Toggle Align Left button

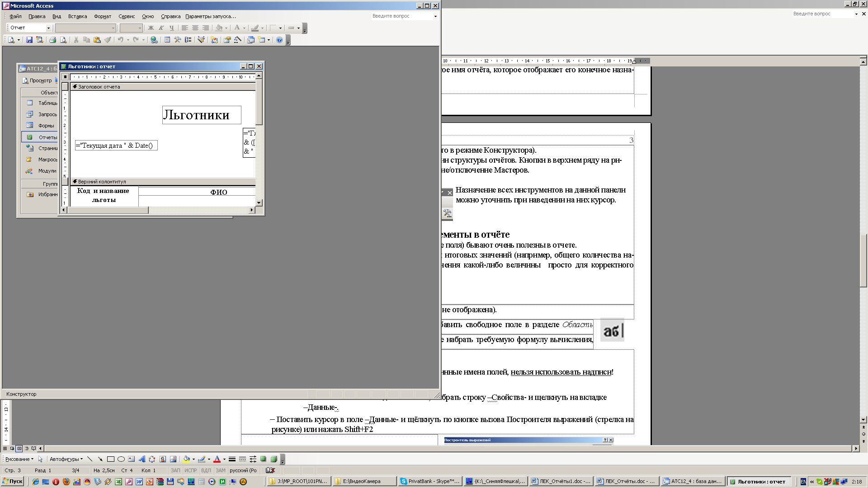(x=185, y=28)
